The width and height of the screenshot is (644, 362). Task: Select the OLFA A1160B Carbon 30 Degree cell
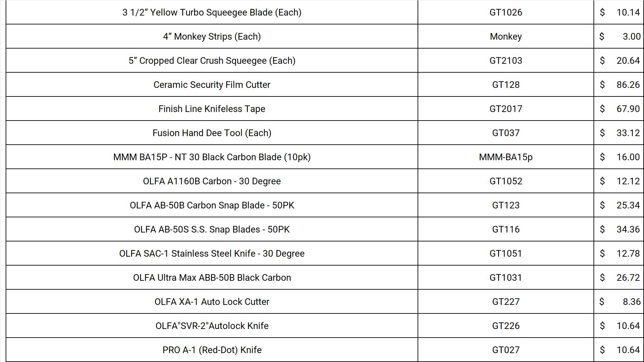pos(212,181)
